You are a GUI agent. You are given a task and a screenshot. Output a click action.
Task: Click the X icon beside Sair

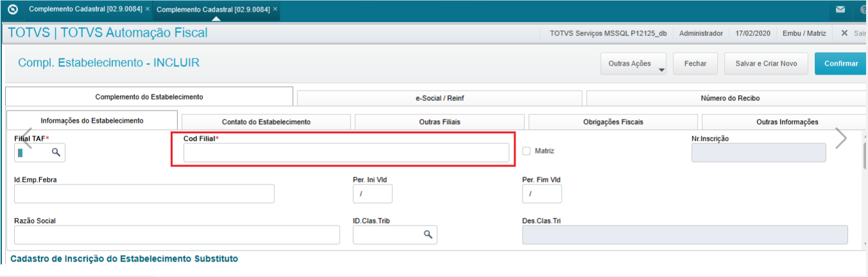click(x=844, y=33)
